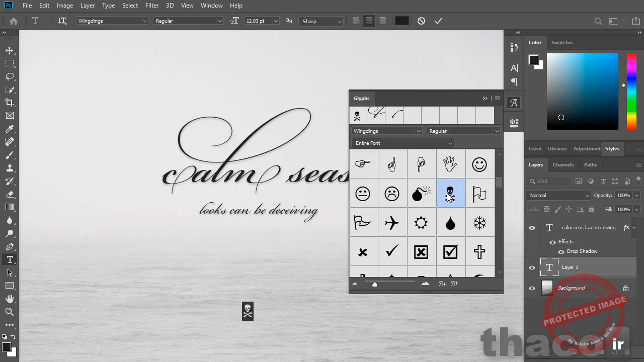Commit the text edit with the checkmark button

point(438,21)
